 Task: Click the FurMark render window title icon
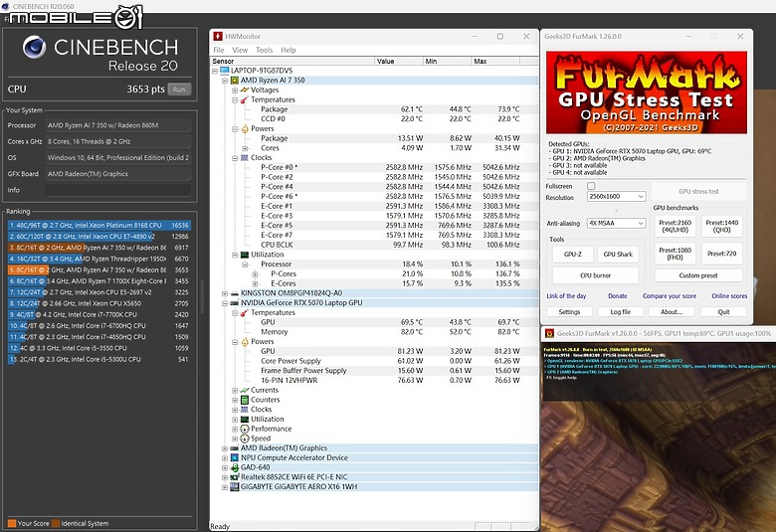click(549, 333)
